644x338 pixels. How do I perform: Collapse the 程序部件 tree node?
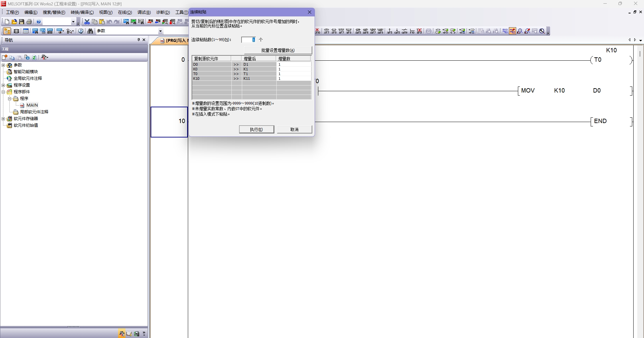pyautogui.click(x=3, y=92)
